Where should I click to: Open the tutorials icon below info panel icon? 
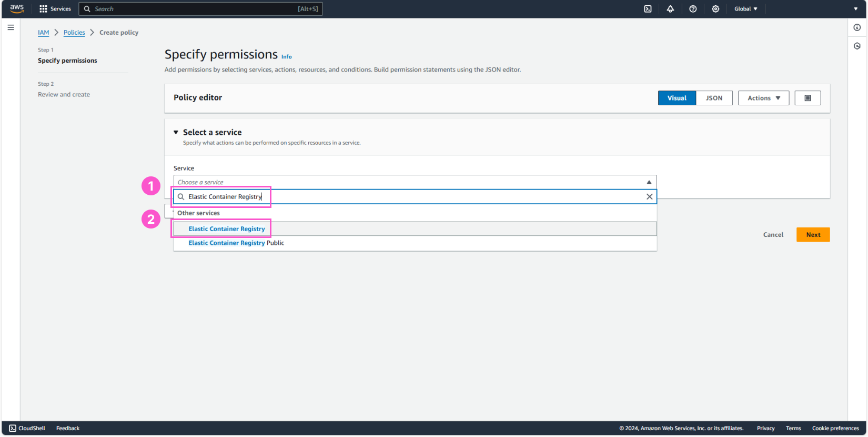click(x=857, y=46)
